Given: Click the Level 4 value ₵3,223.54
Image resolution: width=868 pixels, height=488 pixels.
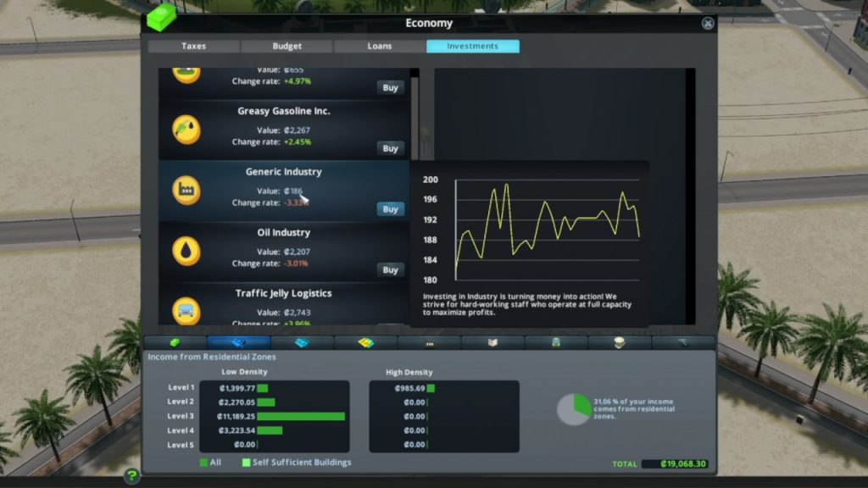Looking at the screenshot, I should point(236,430).
